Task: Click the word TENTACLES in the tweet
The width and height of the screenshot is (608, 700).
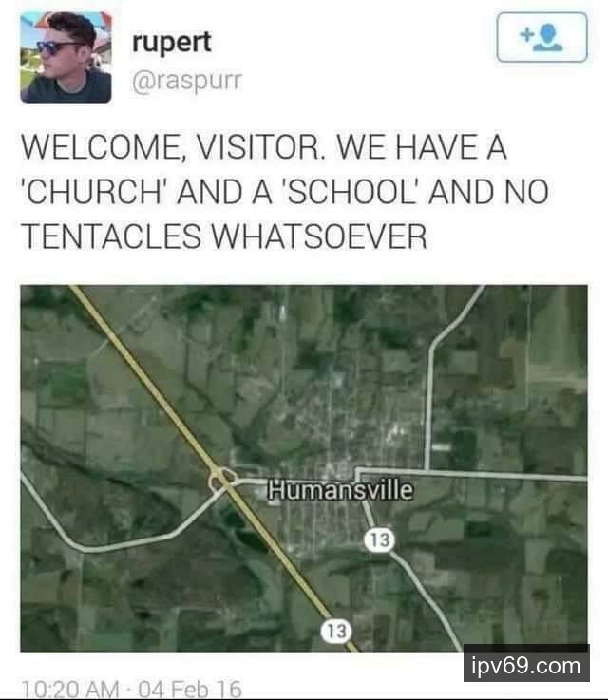Action: pyautogui.click(x=111, y=236)
